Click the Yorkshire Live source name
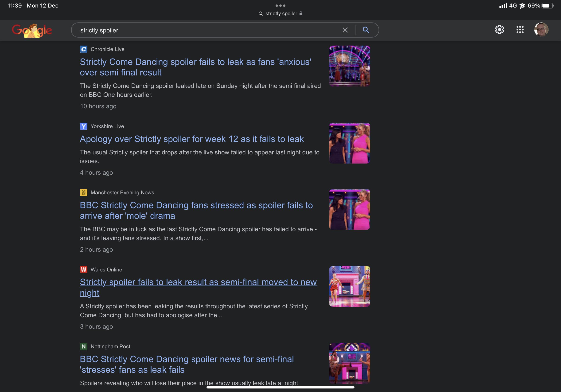 click(107, 126)
